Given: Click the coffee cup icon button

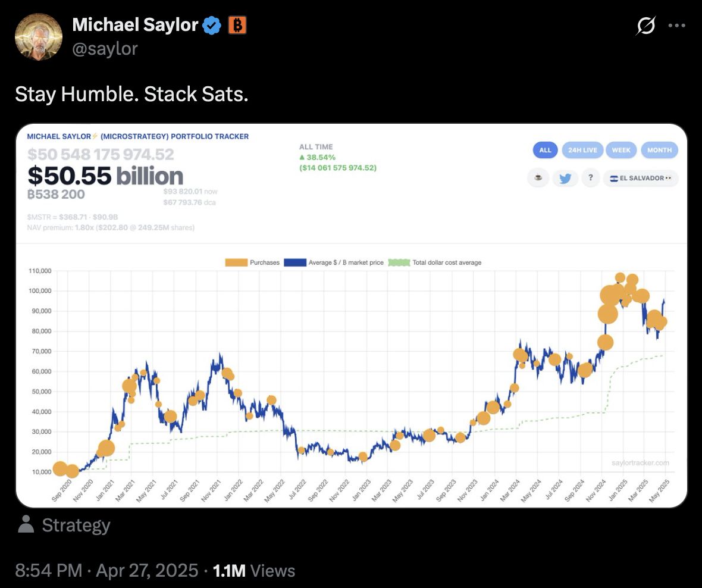Looking at the screenshot, I should (x=538, y=178).
